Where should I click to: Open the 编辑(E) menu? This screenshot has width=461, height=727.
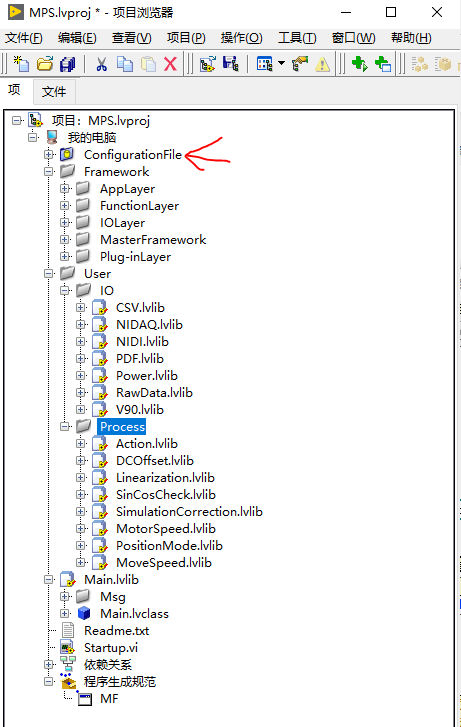pos(77,38)
